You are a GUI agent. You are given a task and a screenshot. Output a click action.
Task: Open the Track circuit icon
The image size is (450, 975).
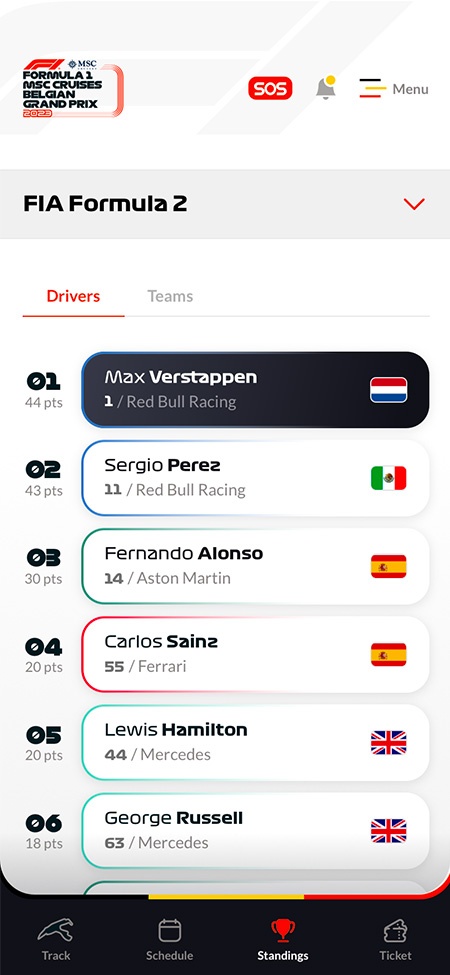point(56,931)
